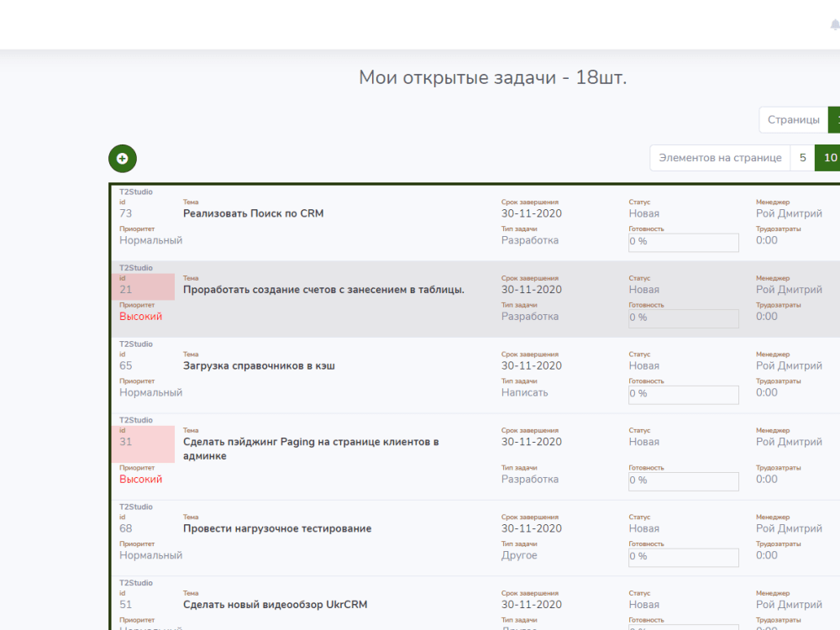Click manager 'Рой Дмитрий' in task 21
Image resolution: width=840 pixels, height=630 pixels.
(x=789, y=289)
